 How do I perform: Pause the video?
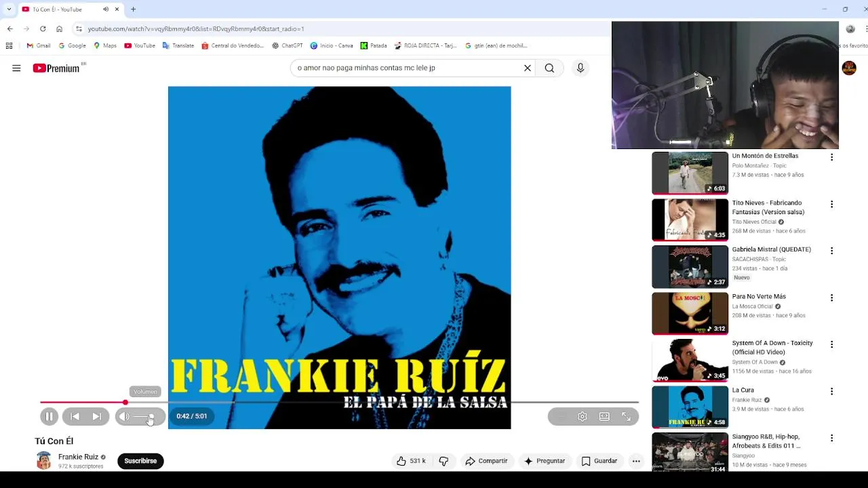click(x=49, y=416)
